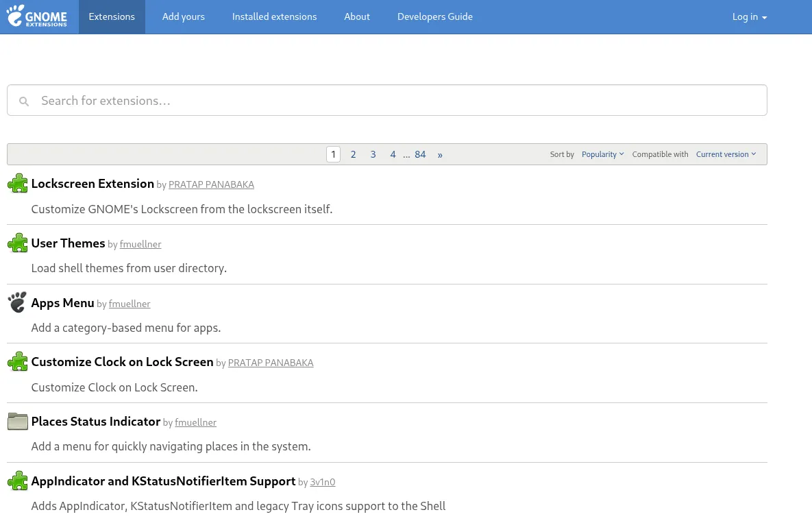Open the Log in dropdown menu
812x521 pixels.
point(749,16)
